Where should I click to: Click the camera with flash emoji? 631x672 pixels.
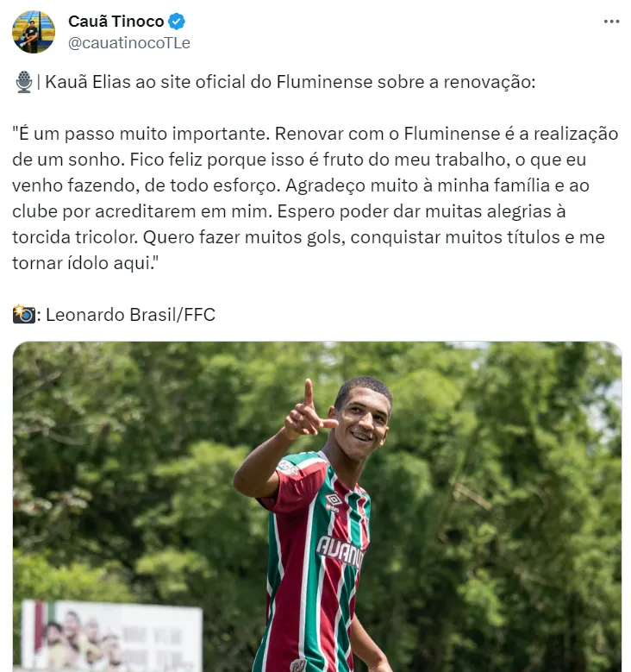24,314
